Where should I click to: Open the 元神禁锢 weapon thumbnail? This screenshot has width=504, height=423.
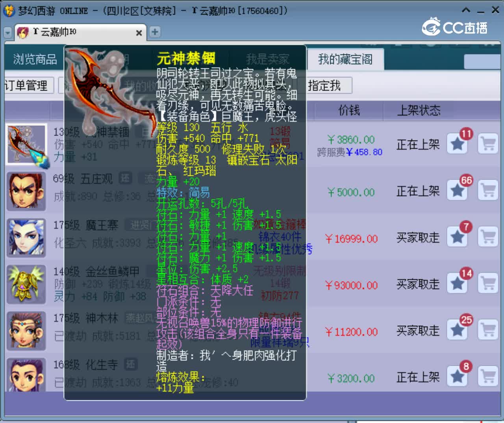(26, 144)
